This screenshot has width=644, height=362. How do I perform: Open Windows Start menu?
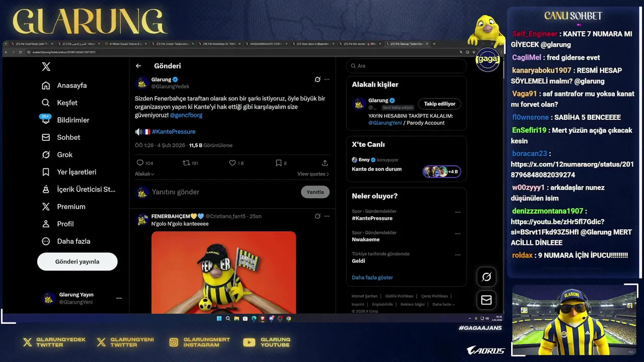[219, 318]
